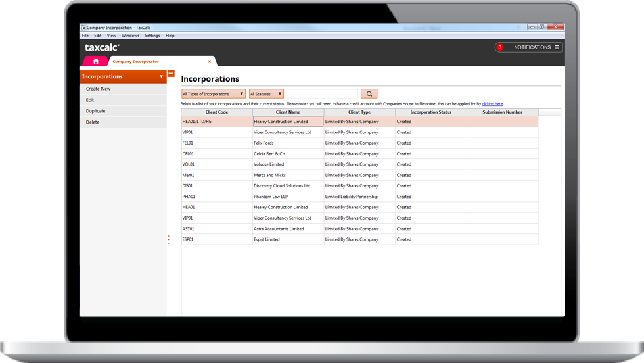
Task: Select Astra Accountants Limited row
Action: click(x=359, y=229)
